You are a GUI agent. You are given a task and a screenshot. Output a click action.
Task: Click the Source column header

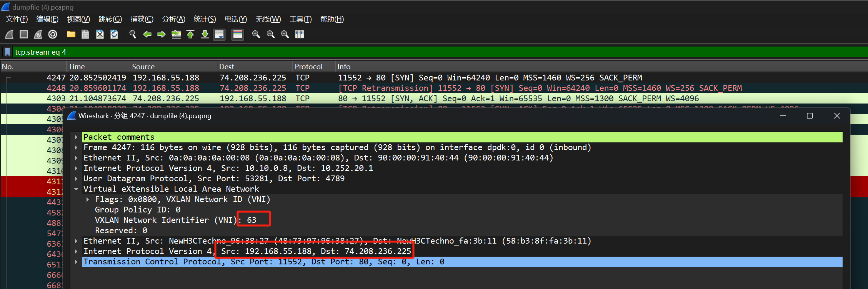pyautogui.click(x=143, y=67)
